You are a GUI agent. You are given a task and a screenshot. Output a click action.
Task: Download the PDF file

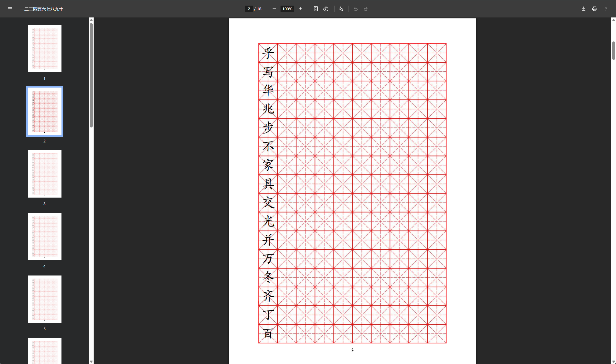pos(583,9)
